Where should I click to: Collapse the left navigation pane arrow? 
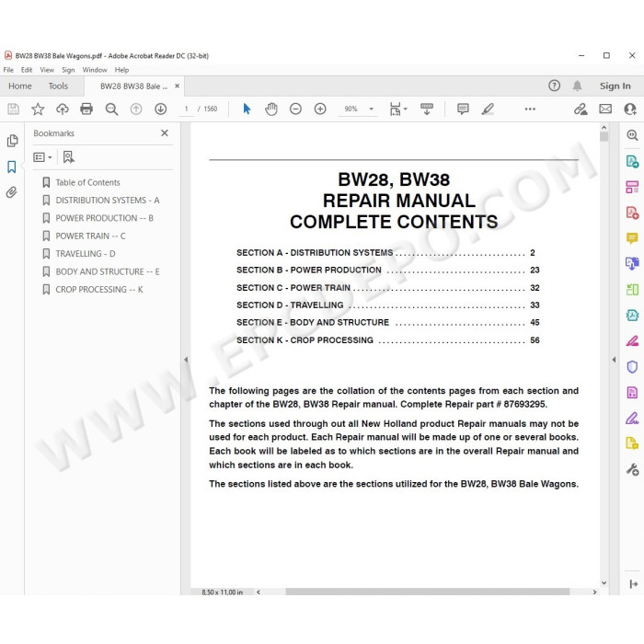(186, 360)
